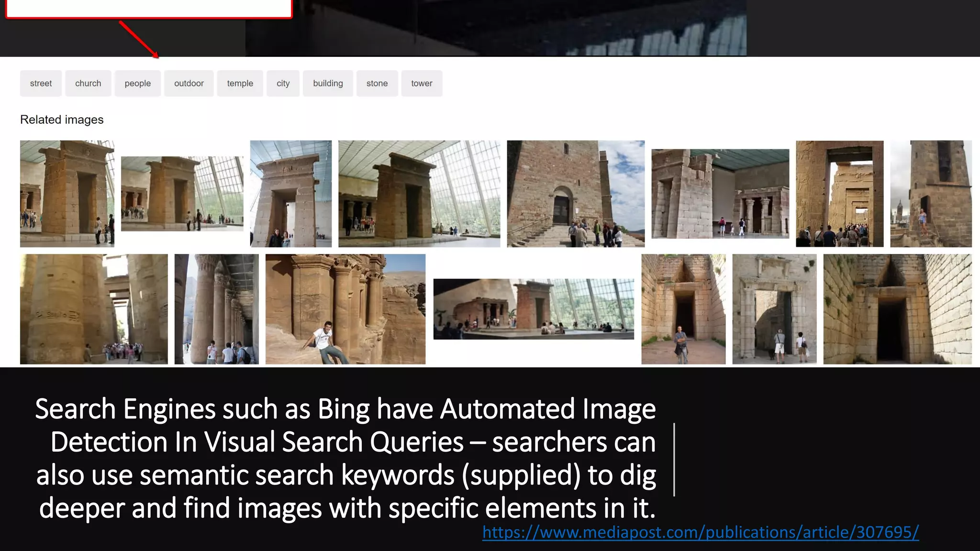The height and width of the screenshot is (551, 980).
Task: Open the dark tomb entrance thumbnail
Action: (898, 309)
